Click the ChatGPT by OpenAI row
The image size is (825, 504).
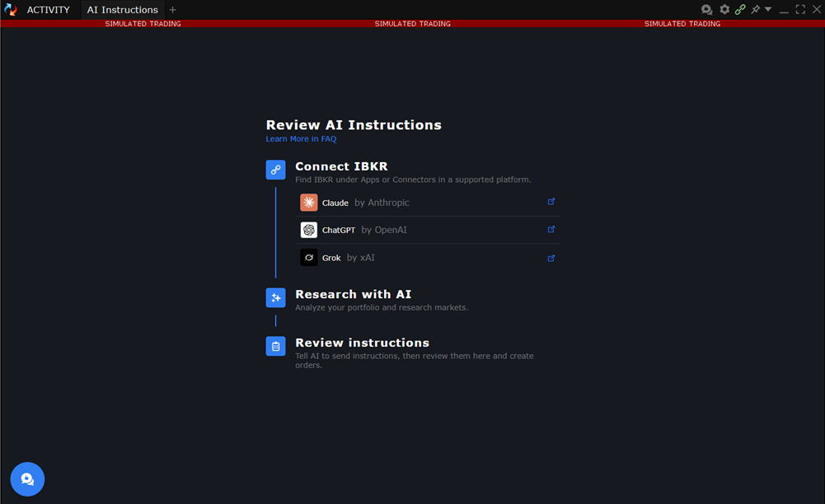pyautogui.click(x=427, y=230)
